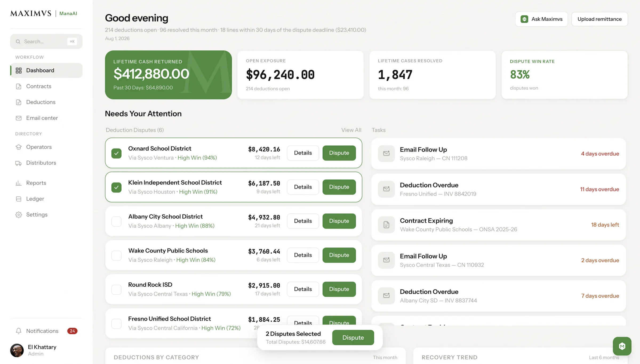Click the '4 days overdue' label

[x=600, y=154]
